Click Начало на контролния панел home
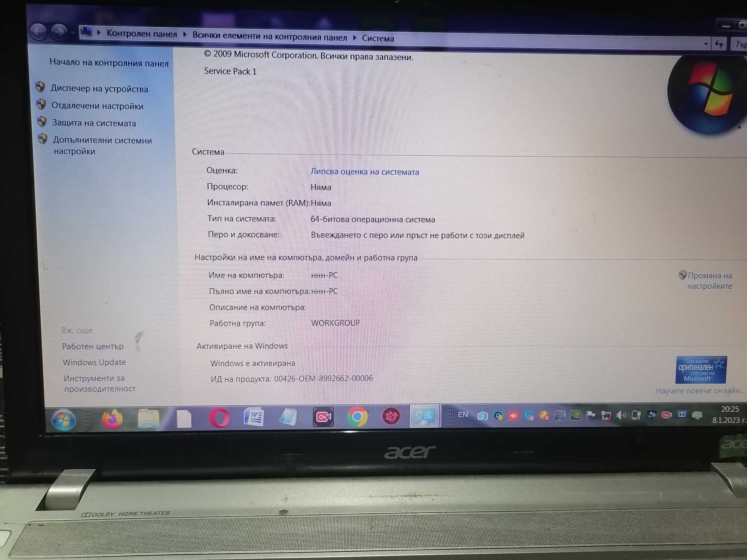 tap(109, 63)
